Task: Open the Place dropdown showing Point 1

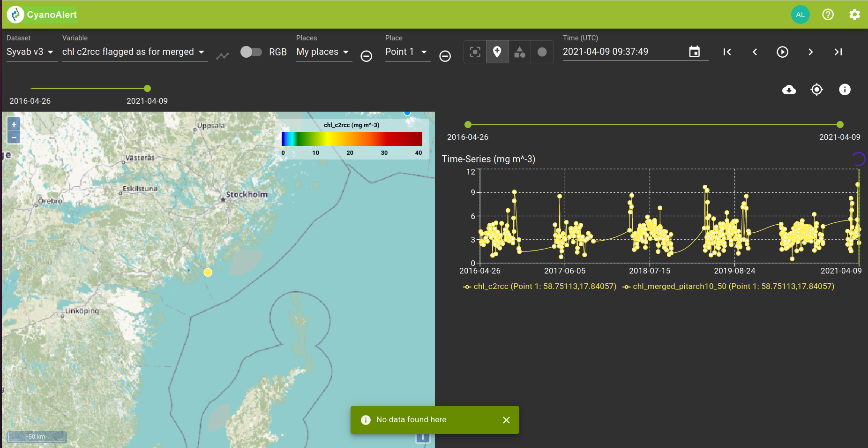Action: [x=407, y=52]
